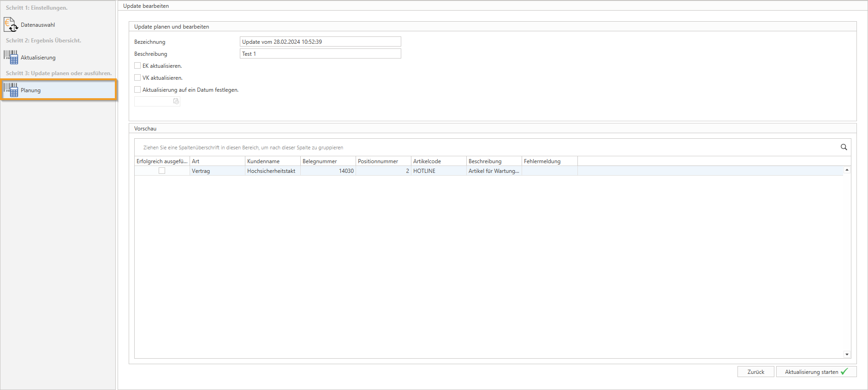Start the update with Aktualisierung starten

coord(811,372)
